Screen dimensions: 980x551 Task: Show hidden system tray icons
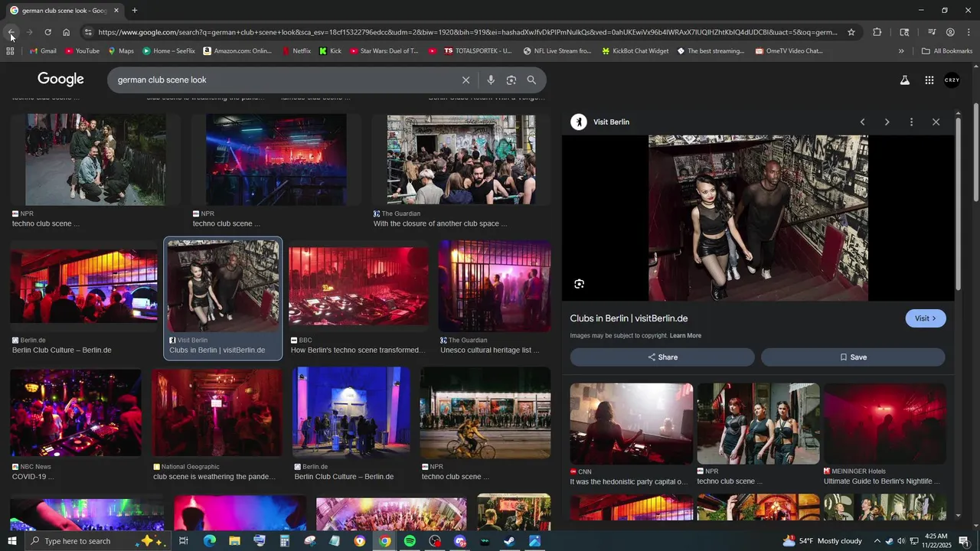[x=877, y=541]
